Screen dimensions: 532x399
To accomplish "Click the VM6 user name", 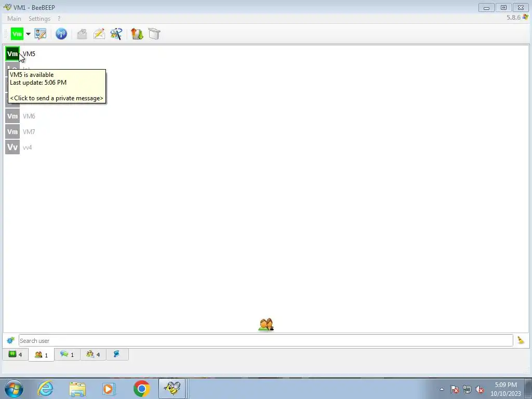I will pyautogui.click(x=29, y=116).
